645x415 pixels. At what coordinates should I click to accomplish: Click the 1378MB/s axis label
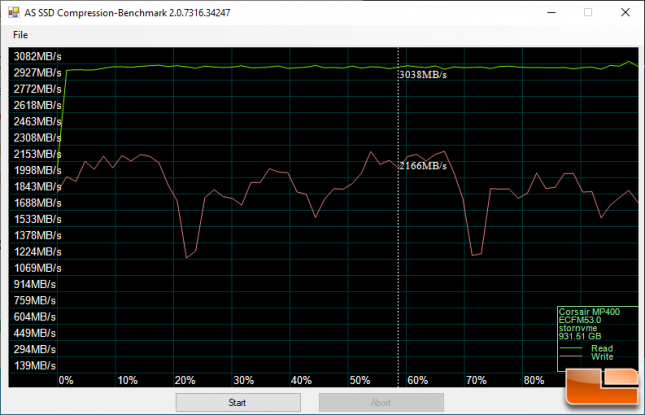(37, 236)
